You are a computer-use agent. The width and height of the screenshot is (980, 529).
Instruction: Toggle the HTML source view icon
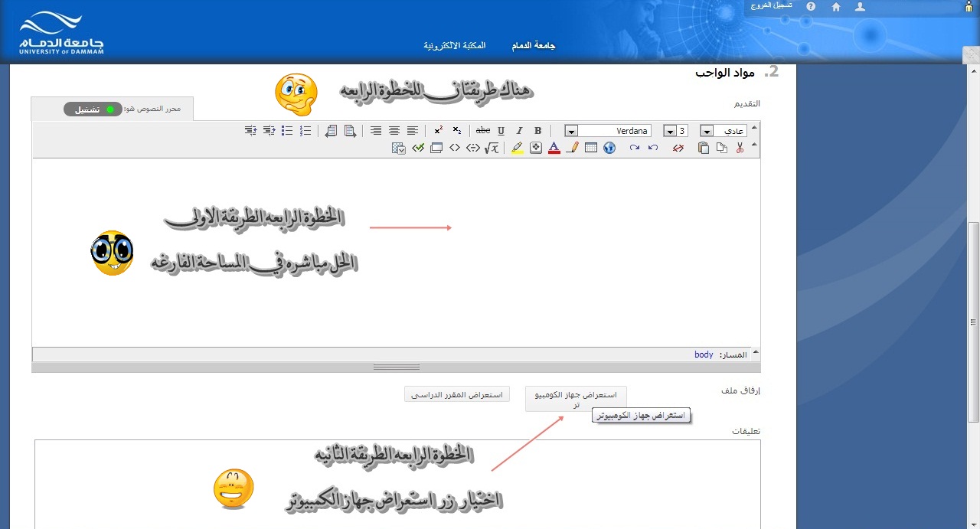coord(455,148)
